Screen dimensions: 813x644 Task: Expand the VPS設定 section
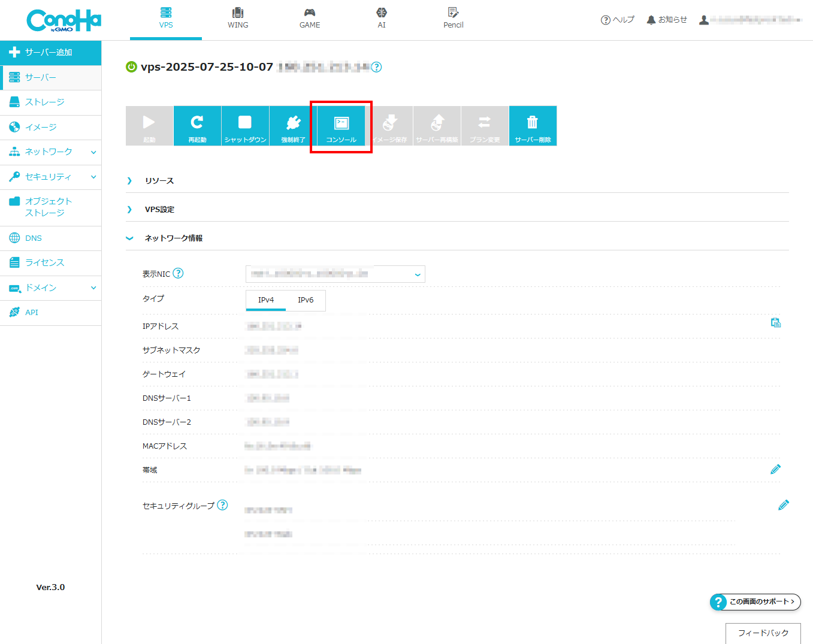(x=457, y=209)
